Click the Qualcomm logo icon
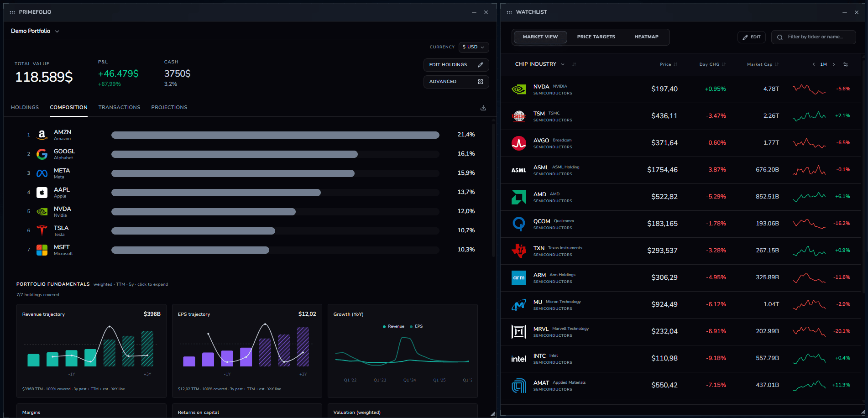This screenshot has width=868, height=418. [519, 224]
